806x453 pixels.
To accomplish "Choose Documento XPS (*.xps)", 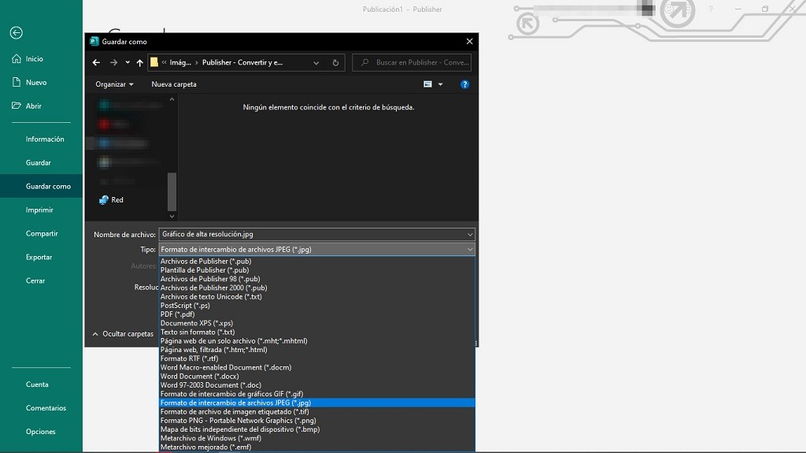I will (317, 323).
